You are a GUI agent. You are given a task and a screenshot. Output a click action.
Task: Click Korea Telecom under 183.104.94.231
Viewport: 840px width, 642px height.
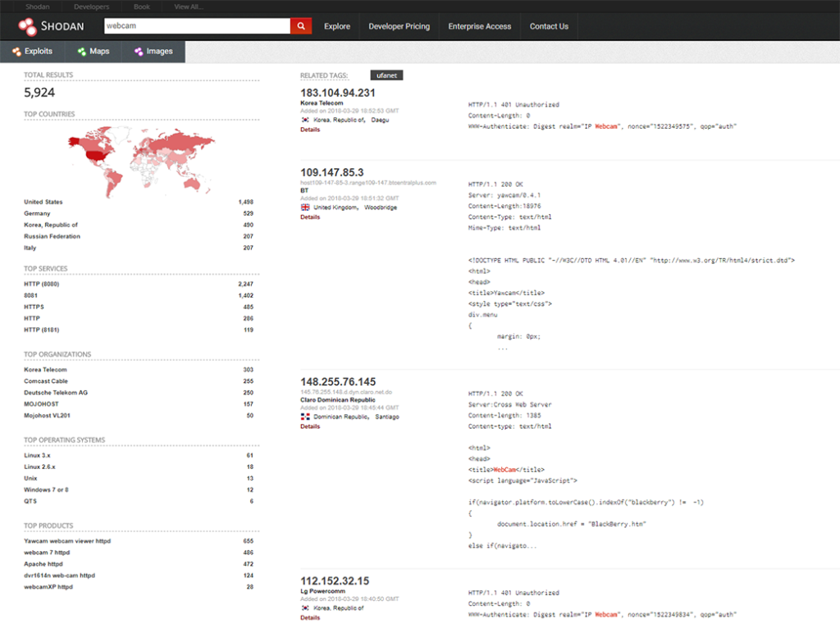click(322, 102)
